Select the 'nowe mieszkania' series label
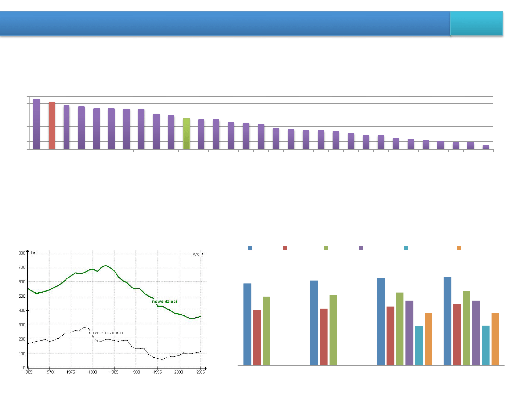532x399 pixels. tap(105, 333)
